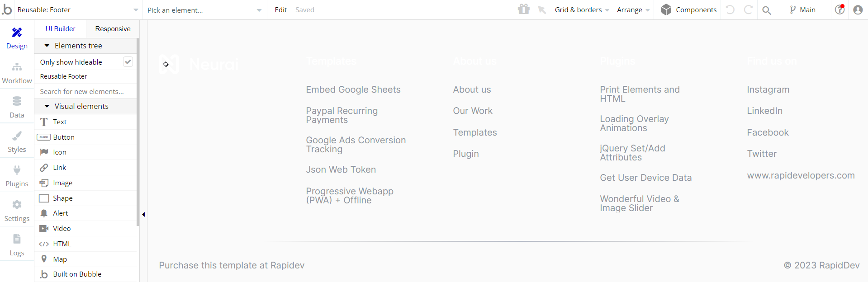
Task: Open the Workflow section
Action: [x=17, y=73]
